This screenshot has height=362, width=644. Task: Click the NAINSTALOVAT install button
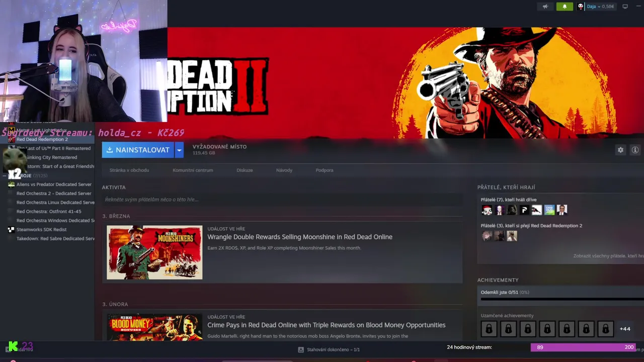138,150
